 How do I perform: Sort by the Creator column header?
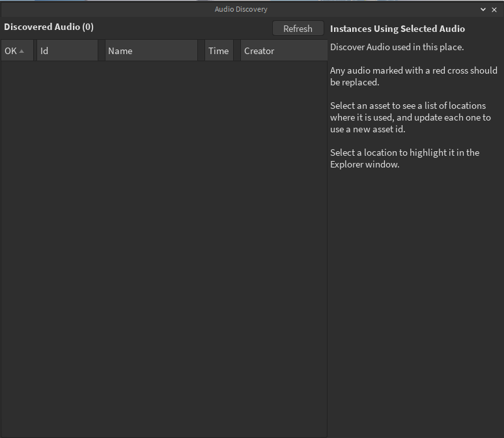tap(284, 51)
